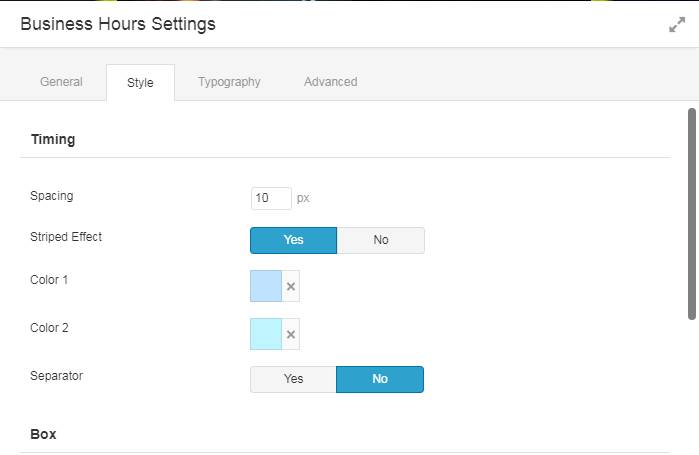
Task: Click the Business Hours Settings title
Action: [x=118, y=24]
